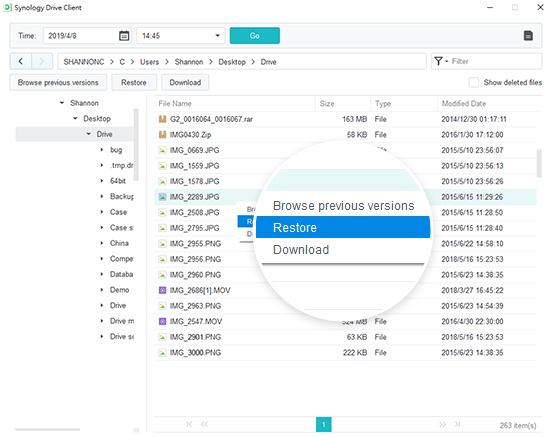550x437 pixels.
Task: Click the video icon of IMG_2686[1].MOV
Action: click(162, 290)
